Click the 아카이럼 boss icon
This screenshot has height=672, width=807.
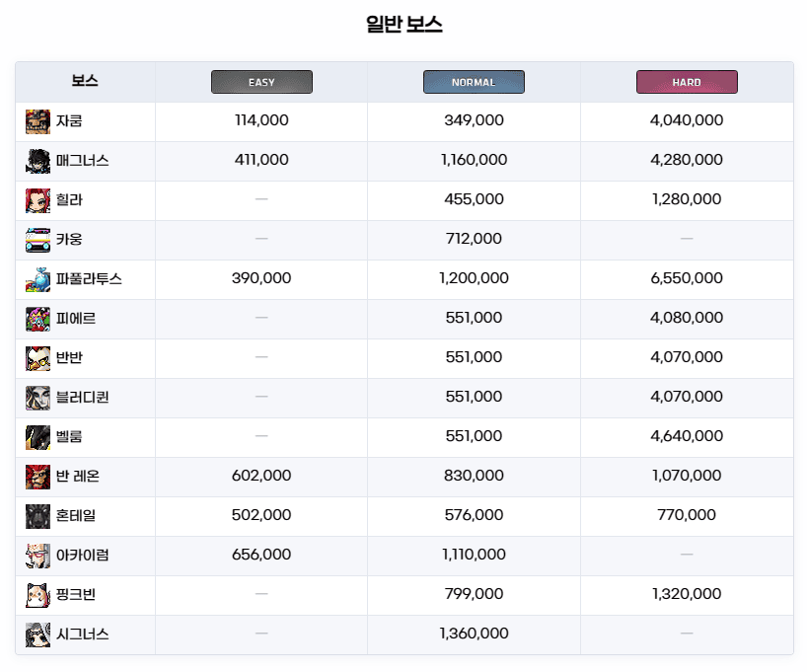(x=38, y=556)
